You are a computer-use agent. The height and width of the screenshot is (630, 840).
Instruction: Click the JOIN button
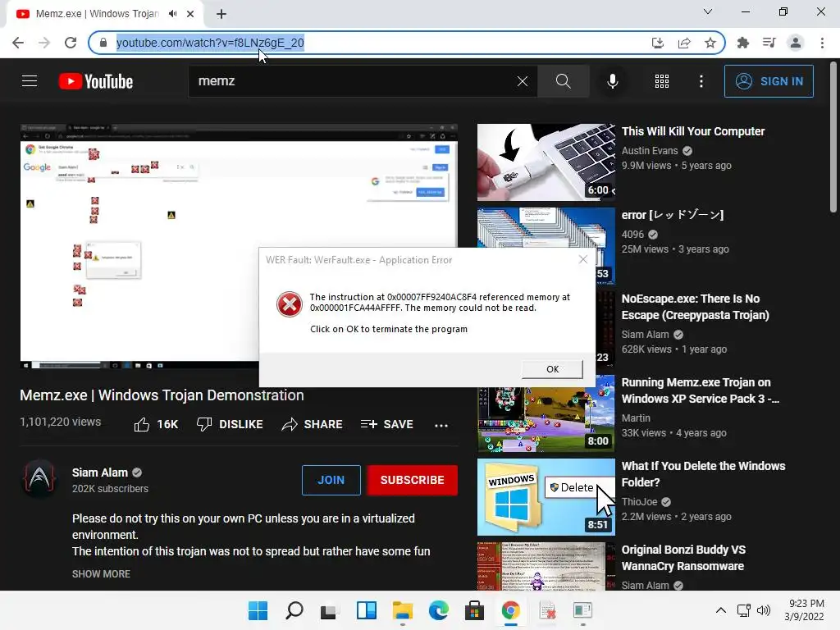coord(331,480)
